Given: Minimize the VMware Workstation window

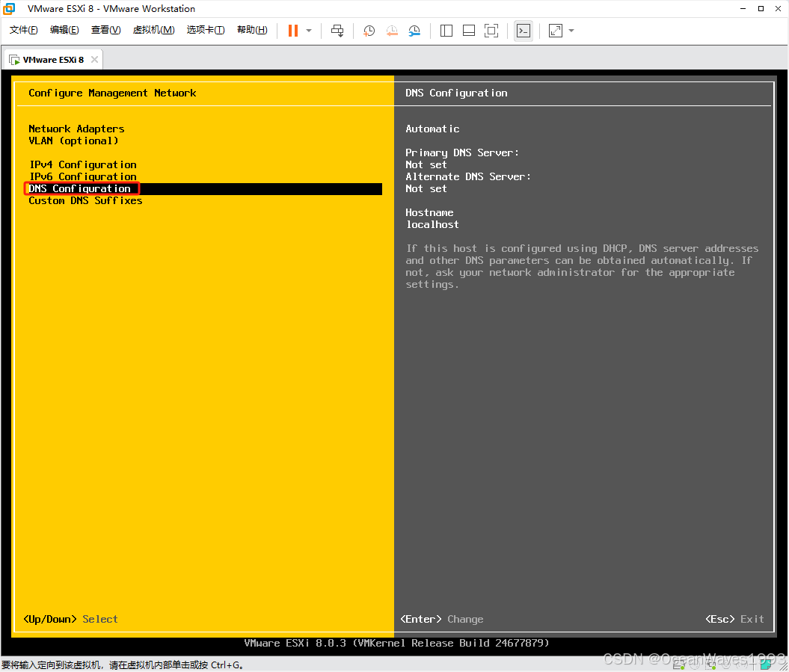Looking at the screenshot, I should [743, 8].
